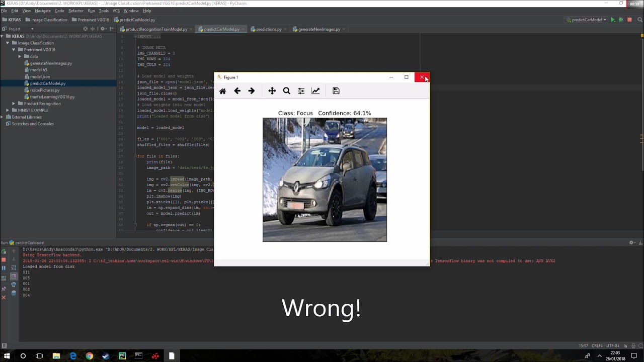
Task: Open Configure subplots in Figure 1
Action: pos(301,91)
